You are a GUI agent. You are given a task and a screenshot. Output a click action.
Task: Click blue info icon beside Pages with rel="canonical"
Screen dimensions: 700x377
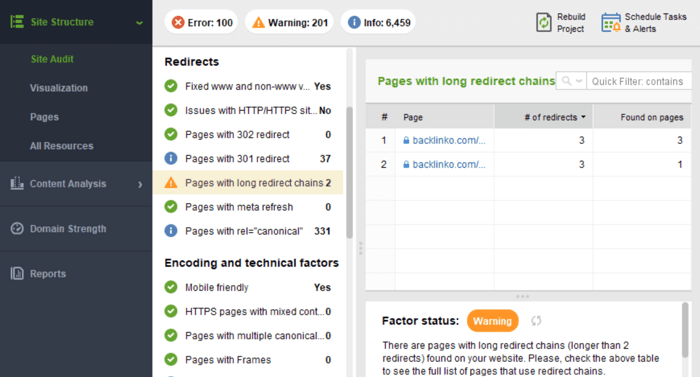tap(171, 230)
